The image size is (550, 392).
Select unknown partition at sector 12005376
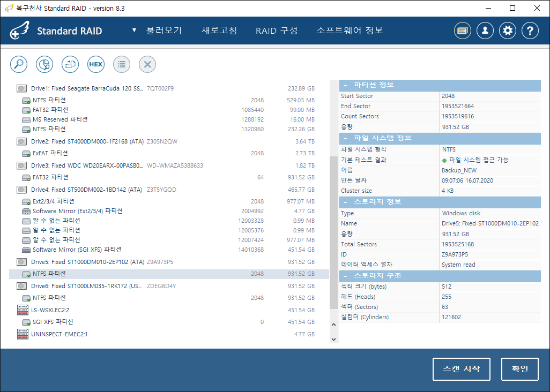coord(169,230)
